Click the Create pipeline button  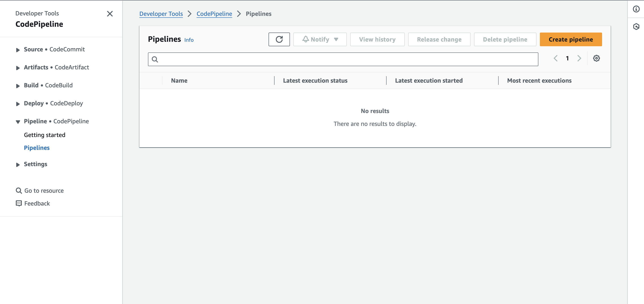570,39
